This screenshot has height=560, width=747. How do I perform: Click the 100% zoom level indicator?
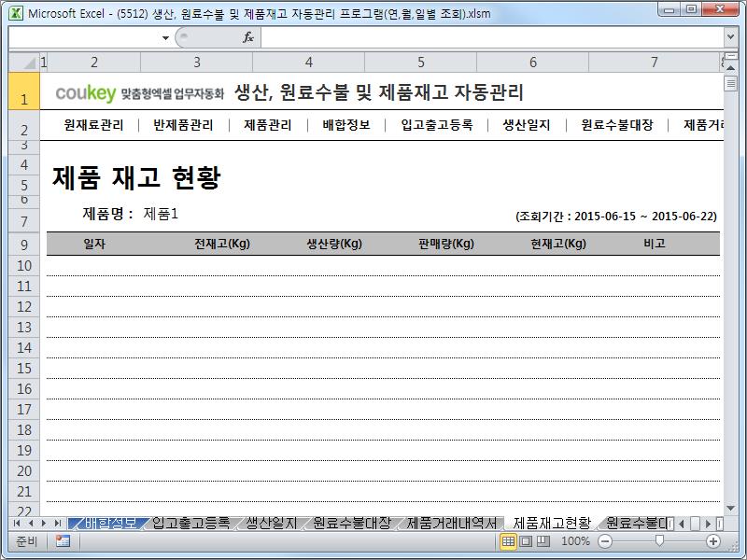575,541
